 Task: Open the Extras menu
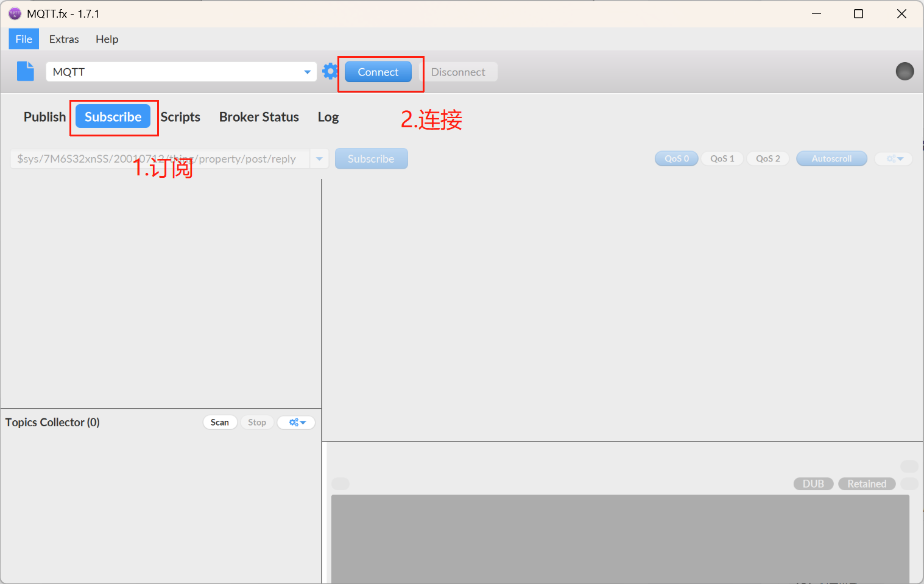[x=64, y=39]
